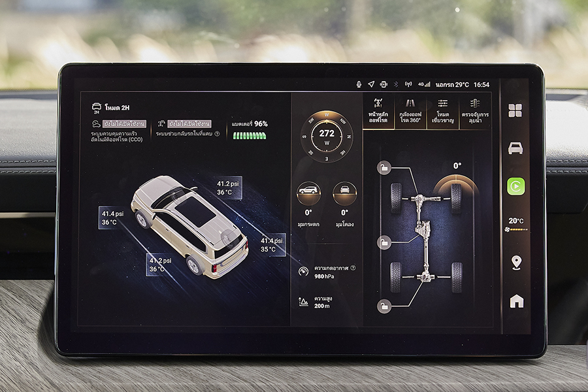Tap the vehicle settings car icon
The height and width of the screenshot is (392, 588).
(x=515, y=148)
